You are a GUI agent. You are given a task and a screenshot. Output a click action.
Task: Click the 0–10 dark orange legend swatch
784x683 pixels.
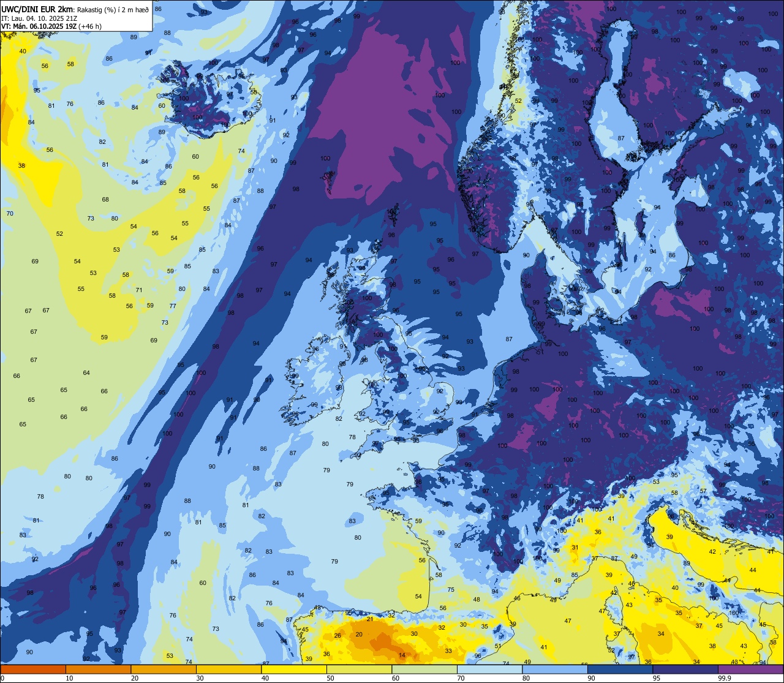tap(33, 669)
